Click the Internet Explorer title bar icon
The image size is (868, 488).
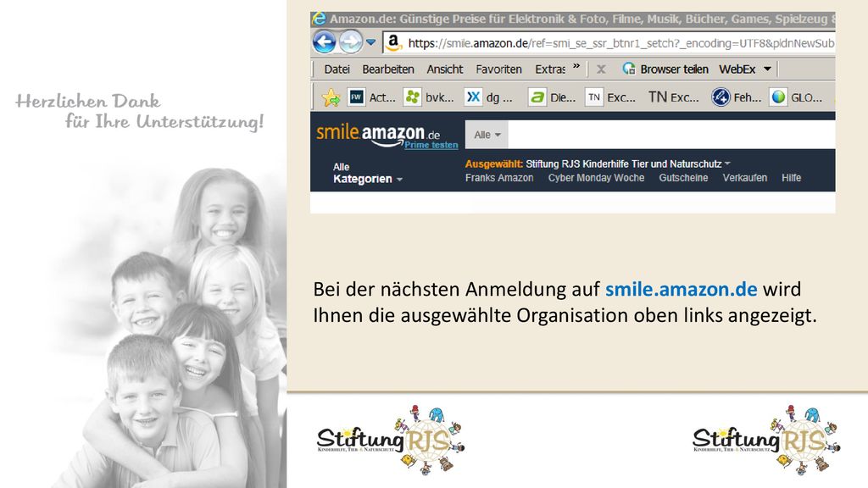tap(319, 19)
